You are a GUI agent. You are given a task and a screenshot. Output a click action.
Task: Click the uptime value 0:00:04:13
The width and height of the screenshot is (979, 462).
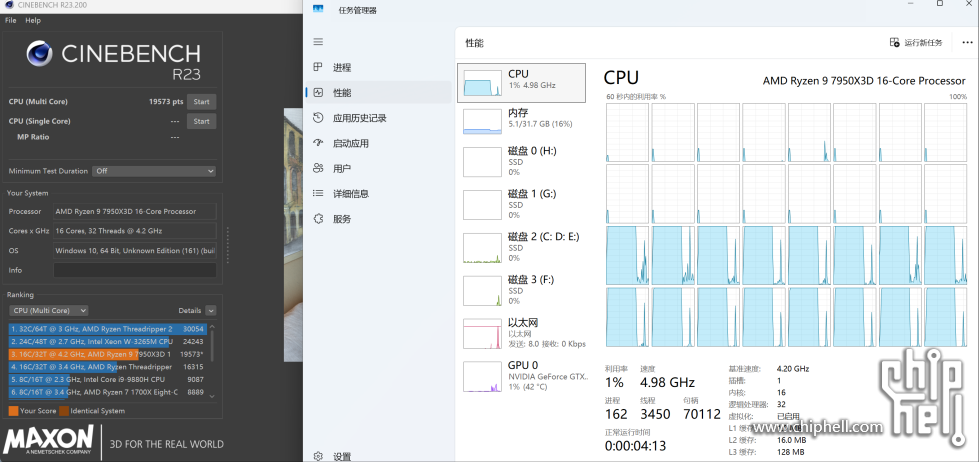point(635,446)
